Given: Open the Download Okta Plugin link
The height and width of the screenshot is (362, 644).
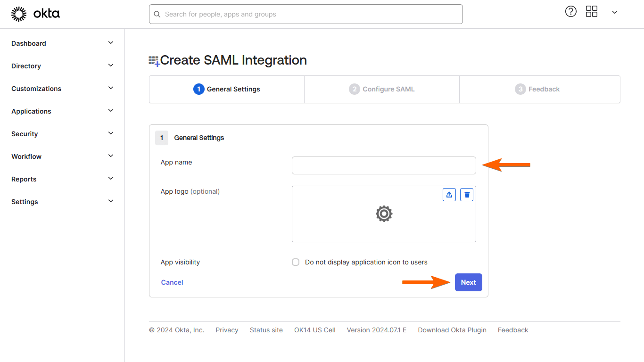Looking at the screenshot, I should click(x=452, y=330).
